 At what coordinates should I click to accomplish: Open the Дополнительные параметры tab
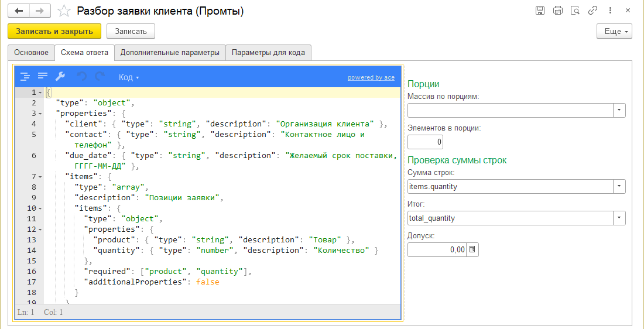(x=170, y=53)
